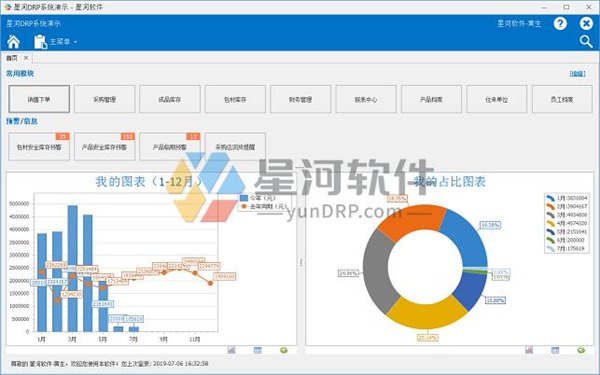This screenshot has height=375, width=600.
Task: Click the chart-view icon under the donut chart
Action: (x=529, y=350)
